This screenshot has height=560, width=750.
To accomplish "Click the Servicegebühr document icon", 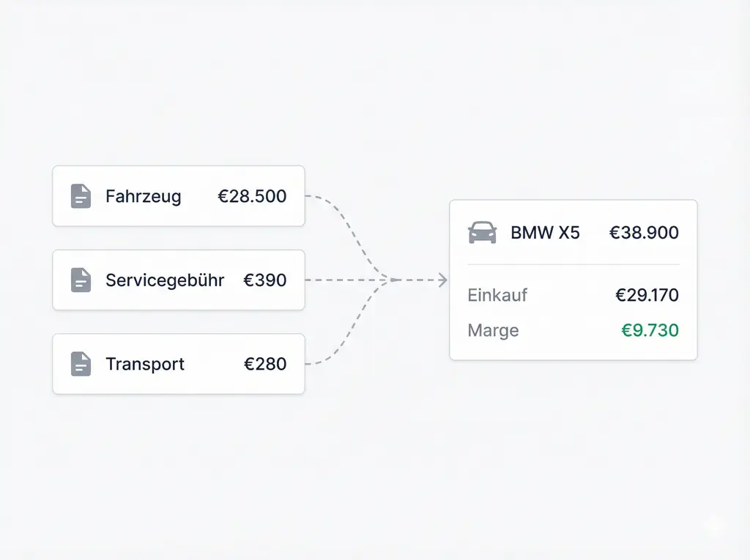I will tap(81, 280).
